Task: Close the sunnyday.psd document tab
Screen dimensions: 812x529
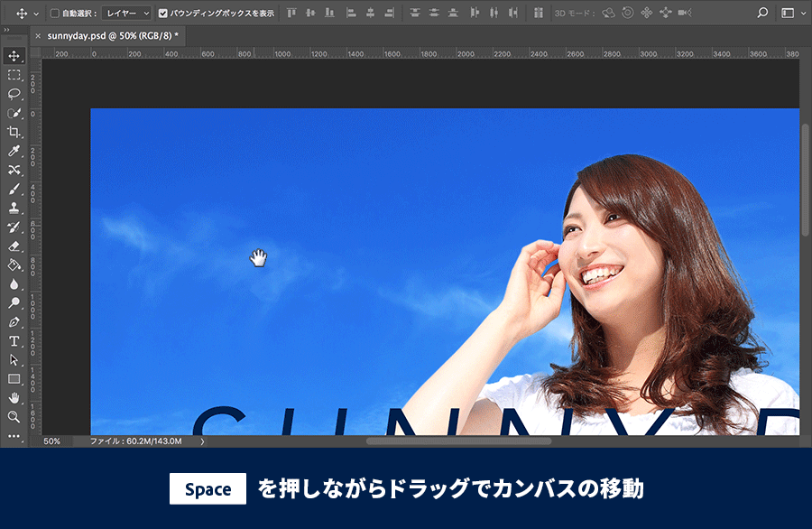Action: (38, 36)
